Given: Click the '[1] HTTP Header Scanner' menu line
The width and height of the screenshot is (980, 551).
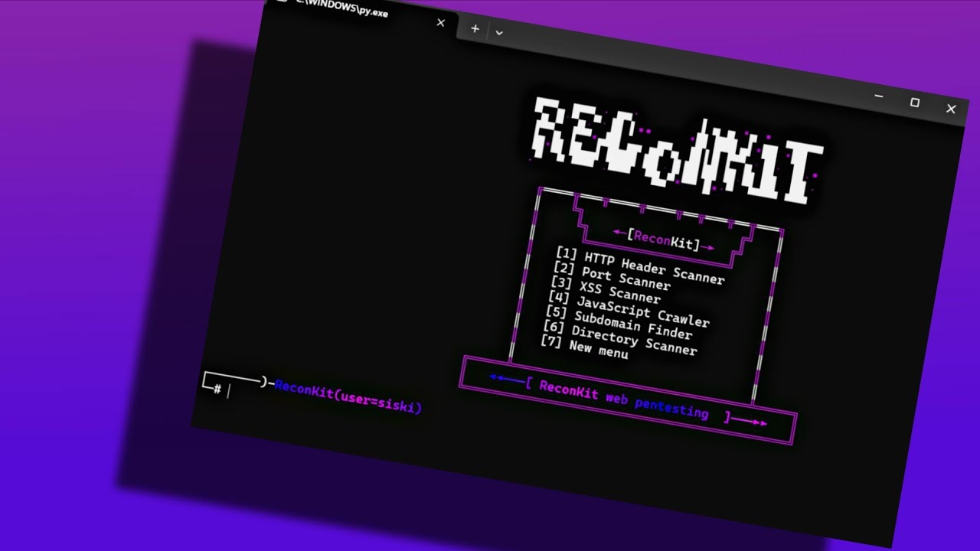Looking at the screenshot, I should click(640, 266).
